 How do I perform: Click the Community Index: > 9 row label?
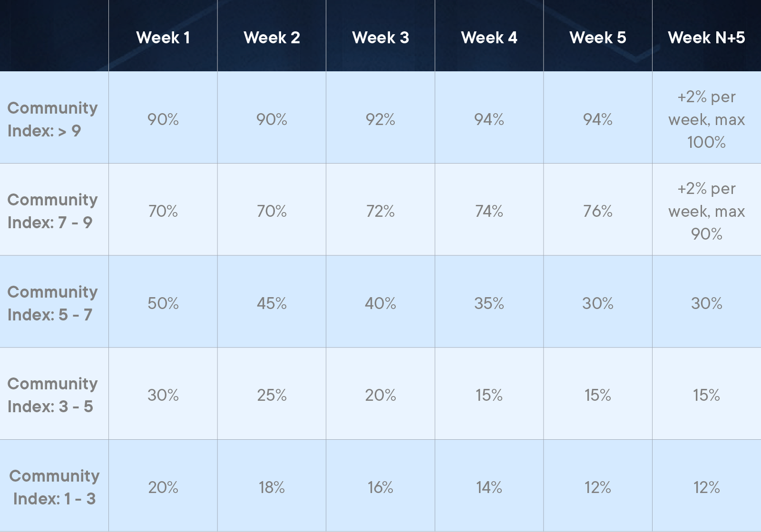(52, 119)
